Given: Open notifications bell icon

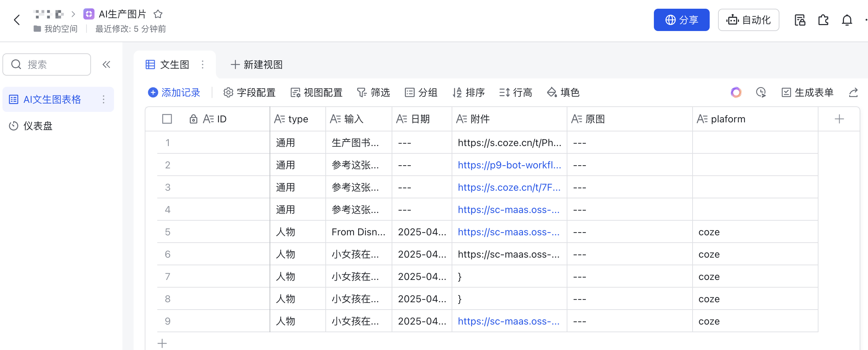Looking at the screenshot, I should 847,20.
